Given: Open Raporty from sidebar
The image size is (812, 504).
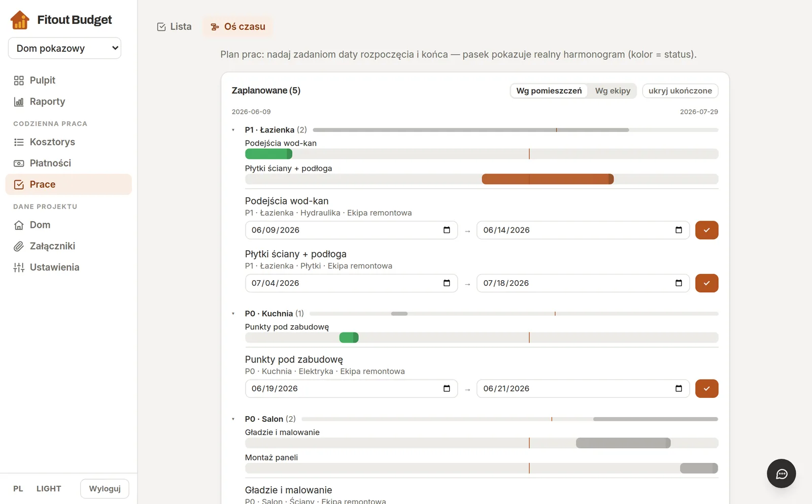Looking at the screenshot, I should point(69,102).
